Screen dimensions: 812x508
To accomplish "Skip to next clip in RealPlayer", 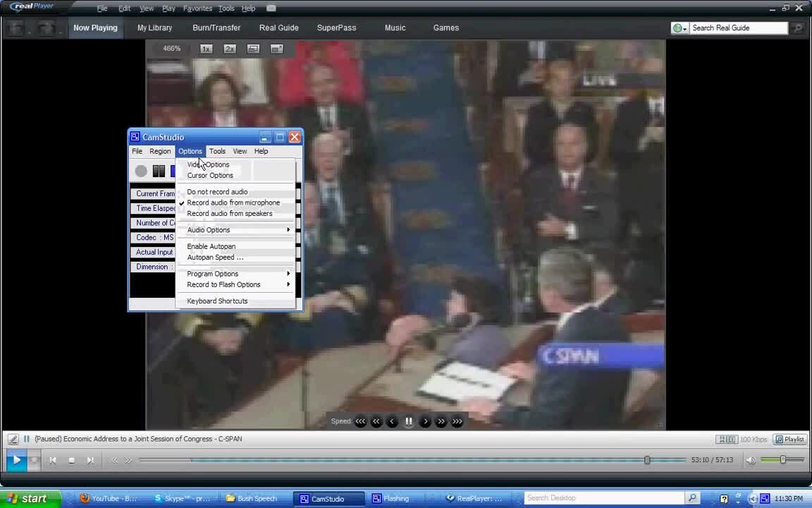I will pyautogui.click(x=90, y=460).
